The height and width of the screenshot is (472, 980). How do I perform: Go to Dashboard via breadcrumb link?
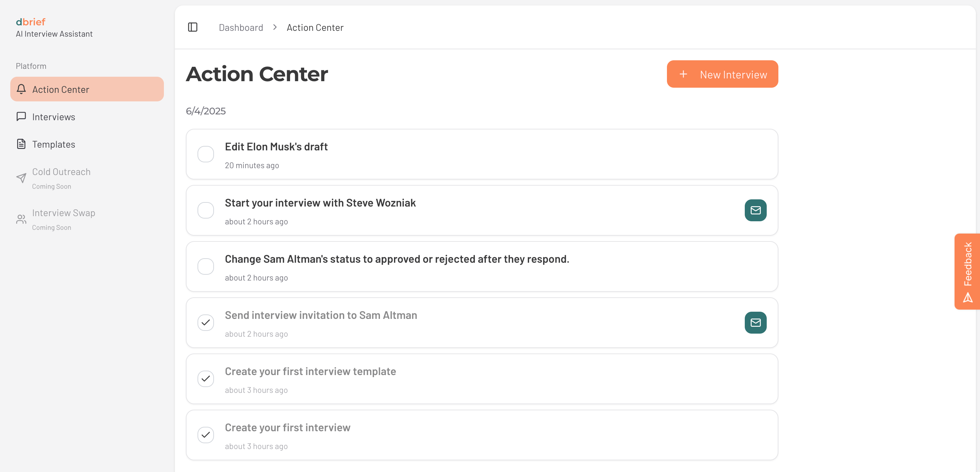point(241,27)
